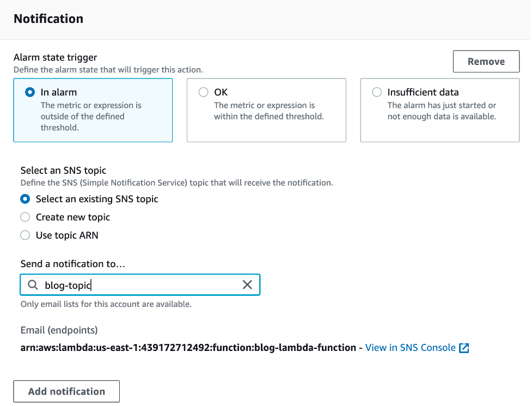Screen dimensions: 532x406
Task: Click the Add notification button
Action: [x=66, y=391]
